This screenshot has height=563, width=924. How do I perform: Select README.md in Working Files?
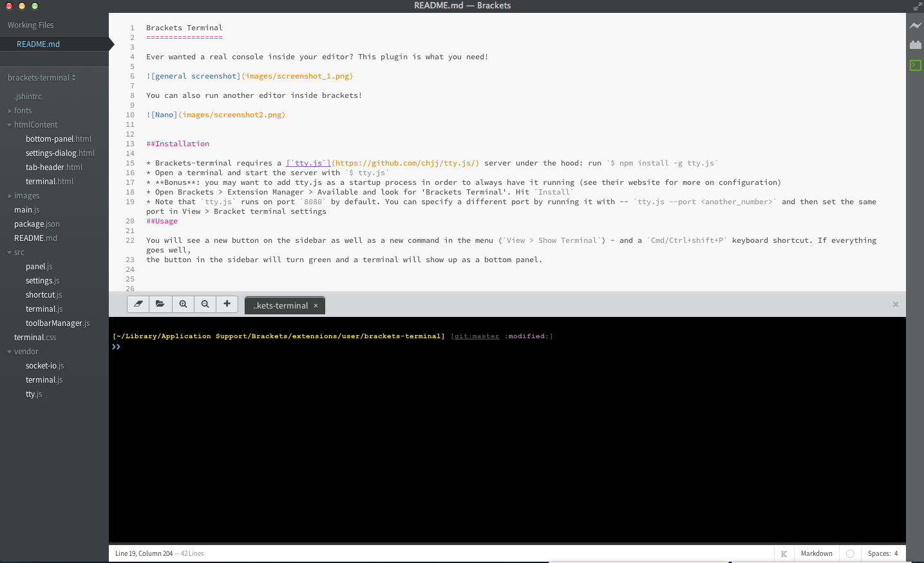pyautogui.click(x=38, y=44)
